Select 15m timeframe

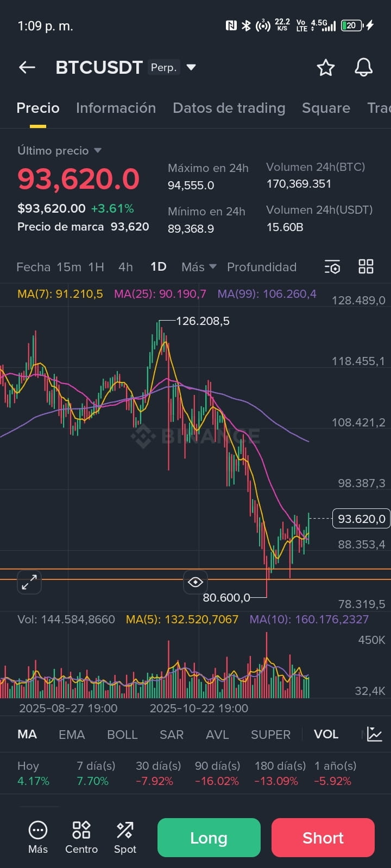[x=69, y=267]
